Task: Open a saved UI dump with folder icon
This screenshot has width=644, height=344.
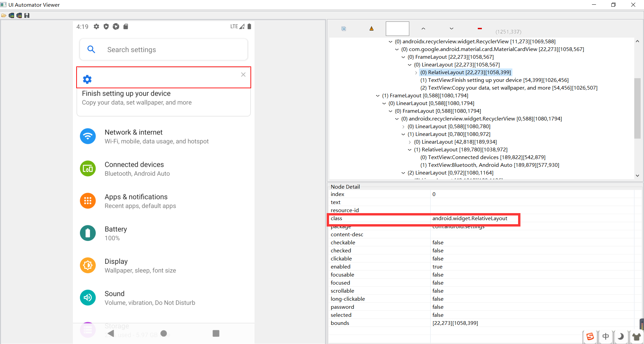Action: pyautogui.click(x=4, y=15)
